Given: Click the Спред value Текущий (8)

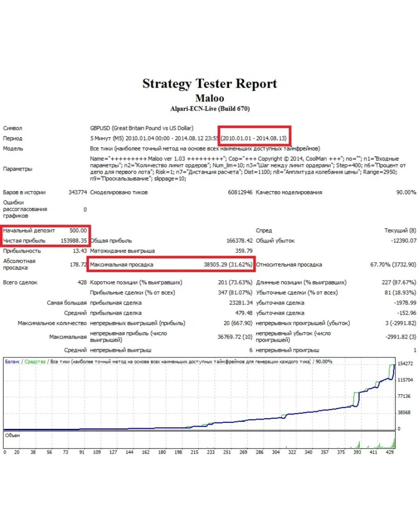Looking at the screenshot, I should 400,230.
